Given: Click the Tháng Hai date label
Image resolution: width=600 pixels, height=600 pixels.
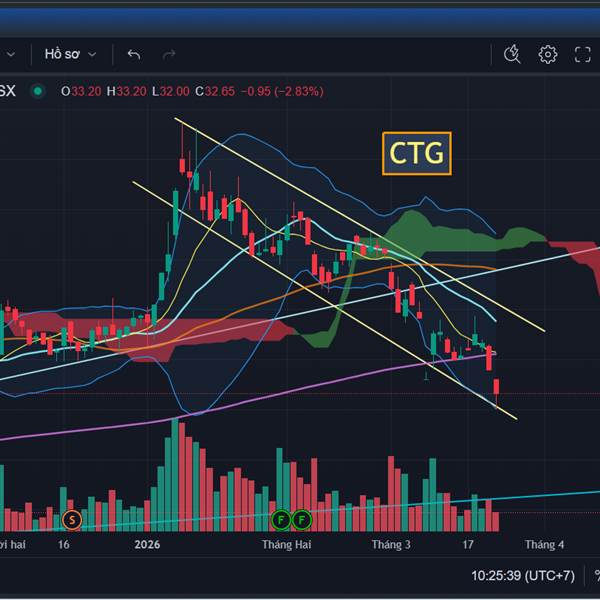Looking at the screenshot, I should pyautogui.click(x=287, y=545).
